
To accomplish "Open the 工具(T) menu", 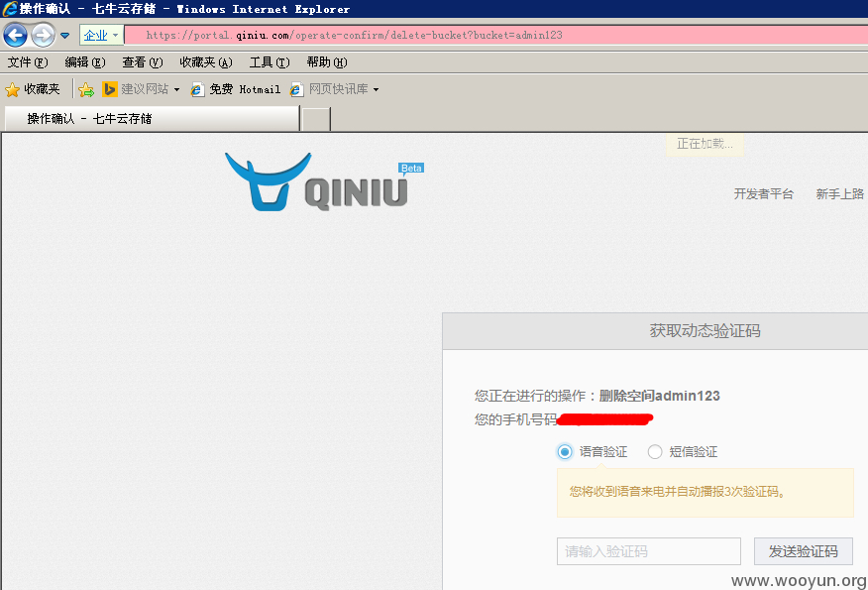I will click(270, 62).
